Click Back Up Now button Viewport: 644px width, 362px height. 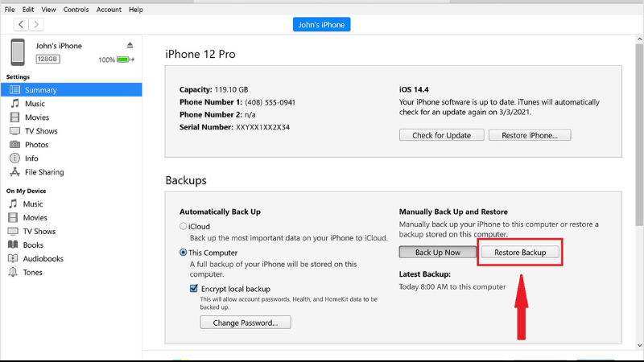[438, 252]
